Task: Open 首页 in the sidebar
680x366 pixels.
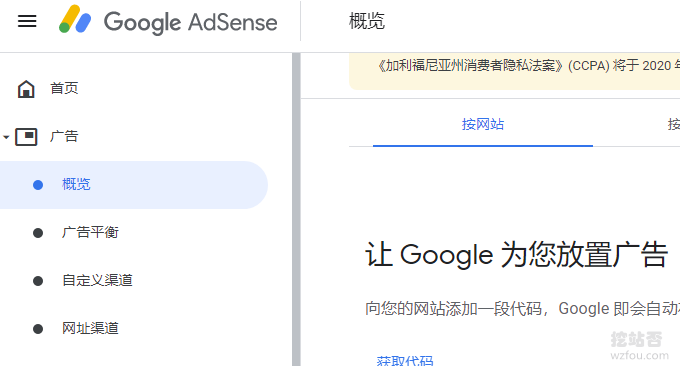Action: (64, 88)
